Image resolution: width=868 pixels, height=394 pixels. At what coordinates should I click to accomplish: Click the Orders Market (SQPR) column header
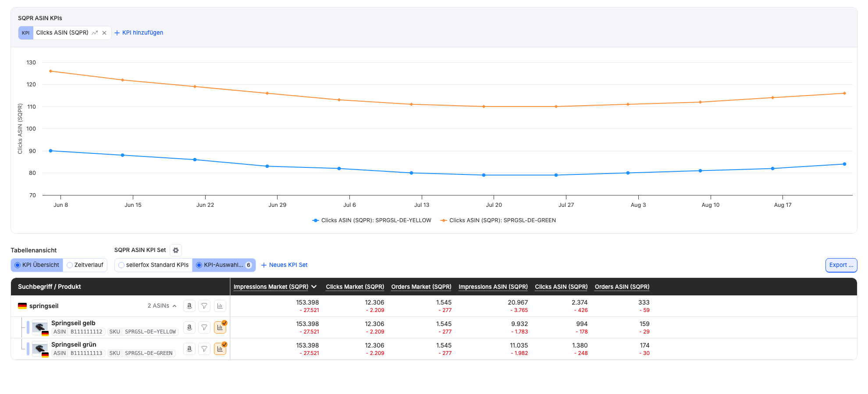click(x=421, y=287)
